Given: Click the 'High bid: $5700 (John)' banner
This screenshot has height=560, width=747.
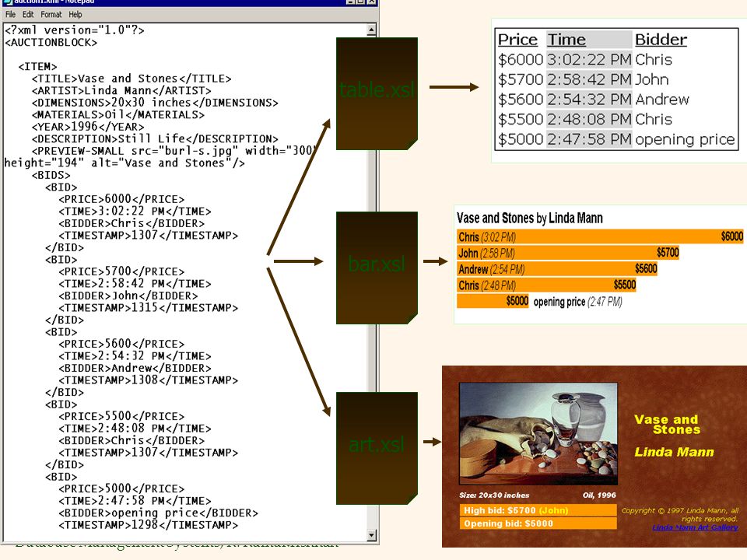Looking at the screenshot, I should tap(538, 510).
